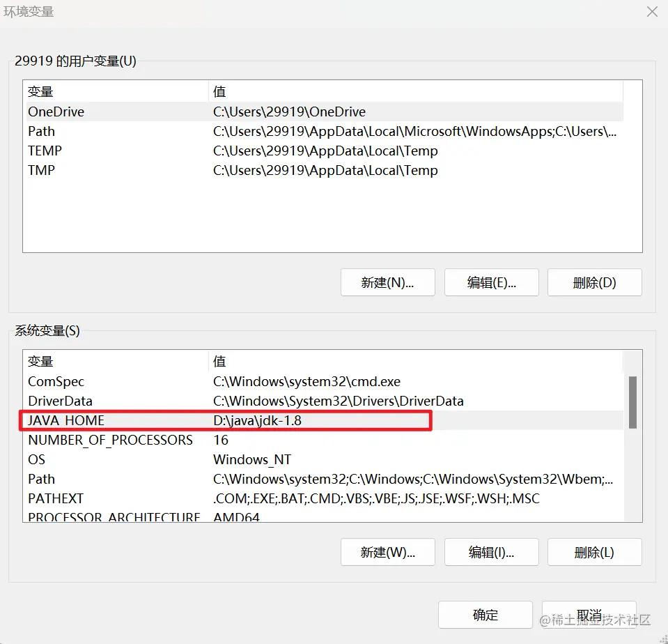The width and height of the screenshot is (668, 644).
Task: Select NUMBER_OF_PROCESSORS system variable
Action: pos(325,440)
